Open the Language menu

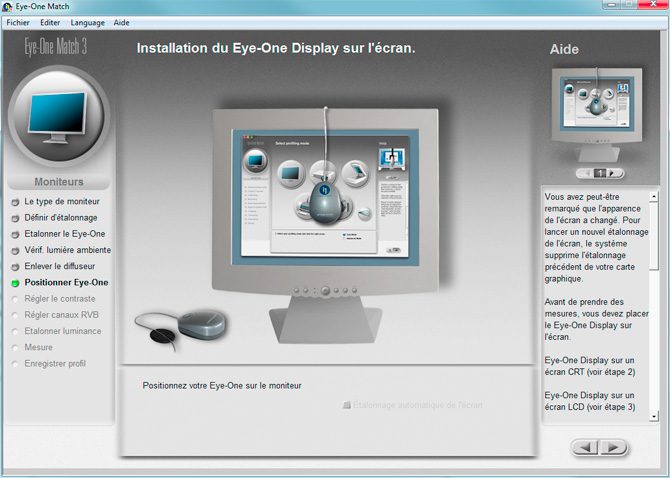(x=88, y=23)
